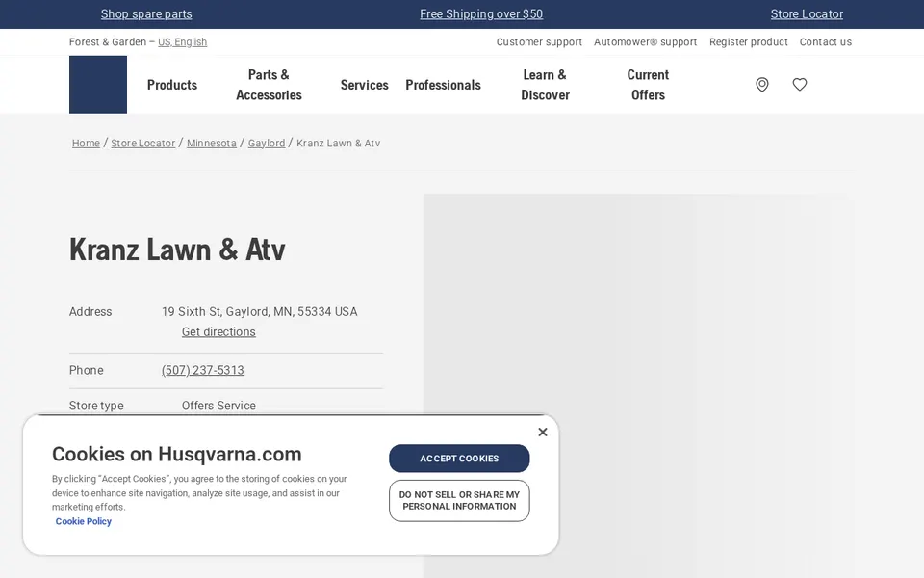Open Contact us link
This screenshot has height=578, width=924.
(826, 41)
